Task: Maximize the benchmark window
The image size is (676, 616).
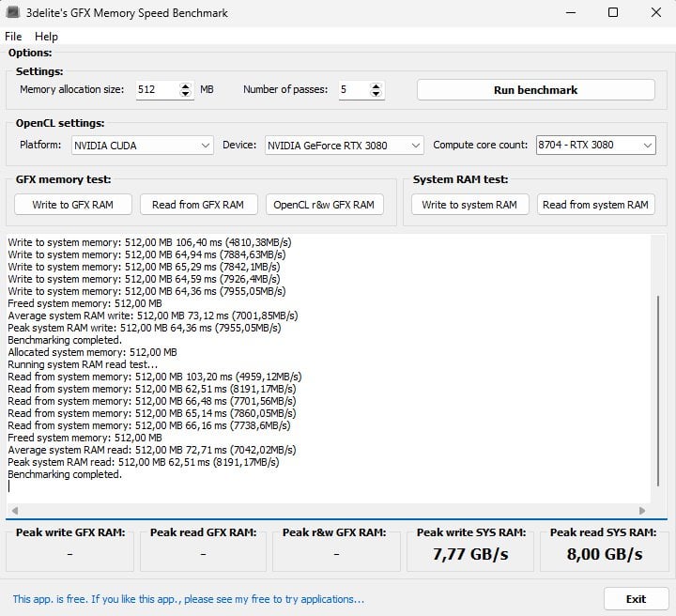Action: click(612, 12)
